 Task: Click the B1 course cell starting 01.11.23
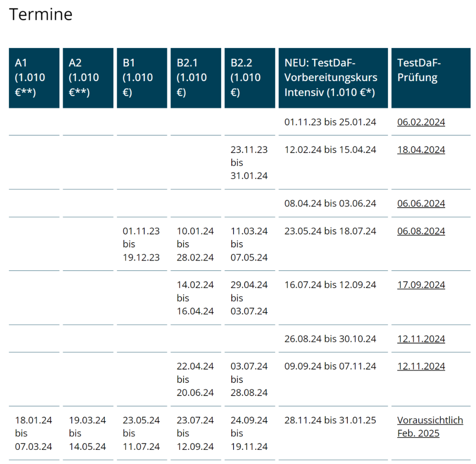coord(141,244)
